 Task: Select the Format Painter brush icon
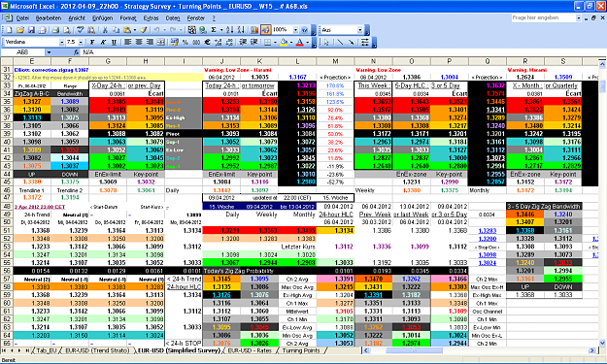pos(144,30)
